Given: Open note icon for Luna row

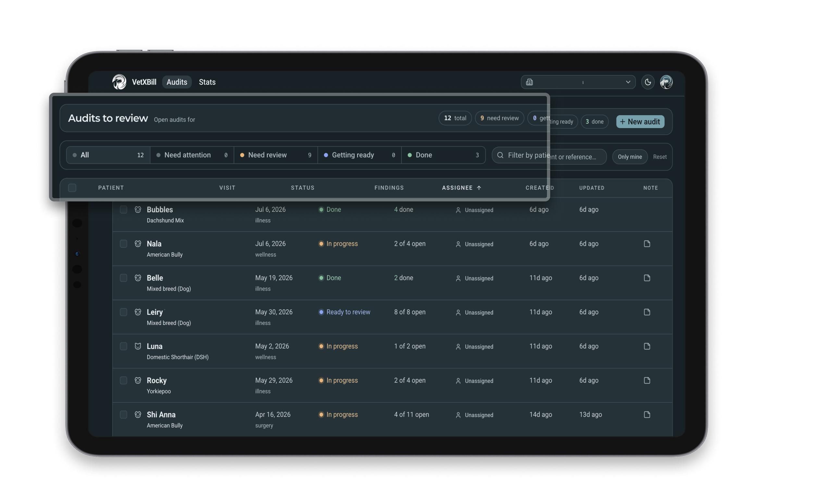Looking at the screenshot, I should point(647,346).
